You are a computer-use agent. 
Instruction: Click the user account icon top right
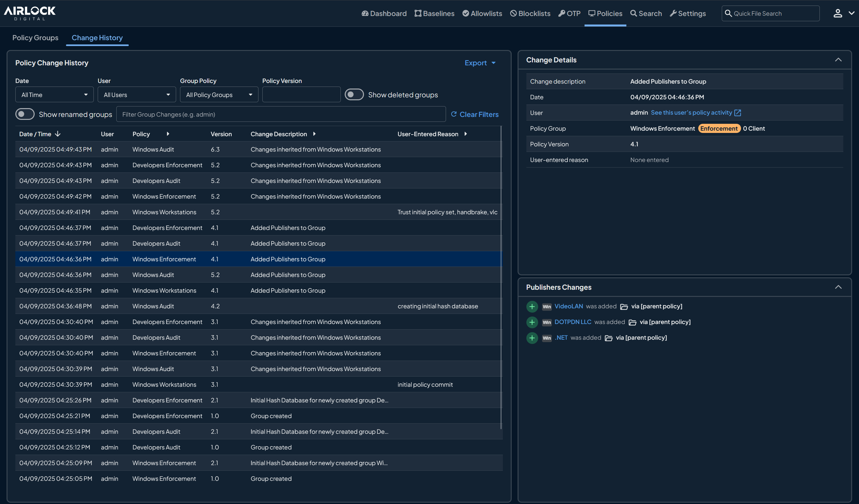tap(838, 13)
